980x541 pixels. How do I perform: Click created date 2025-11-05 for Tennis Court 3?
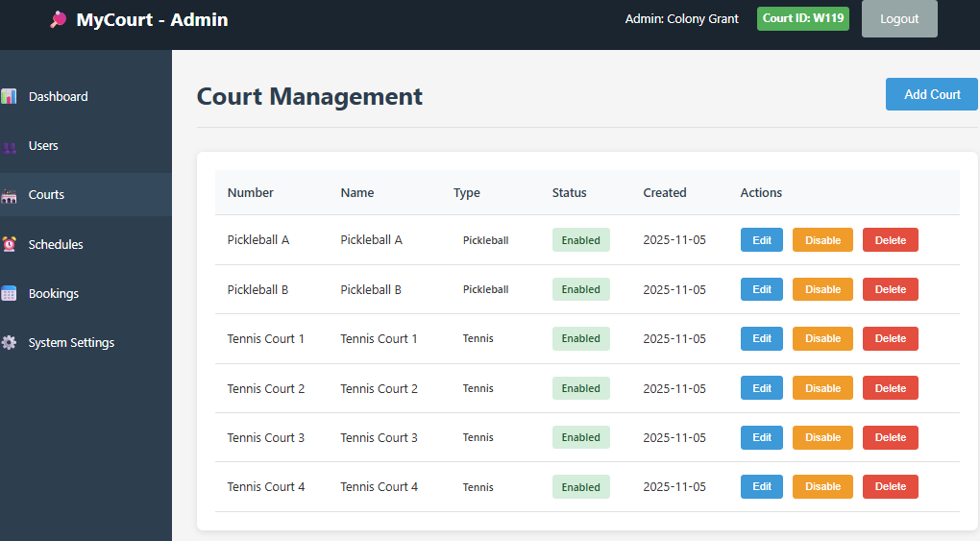point(674,438)
